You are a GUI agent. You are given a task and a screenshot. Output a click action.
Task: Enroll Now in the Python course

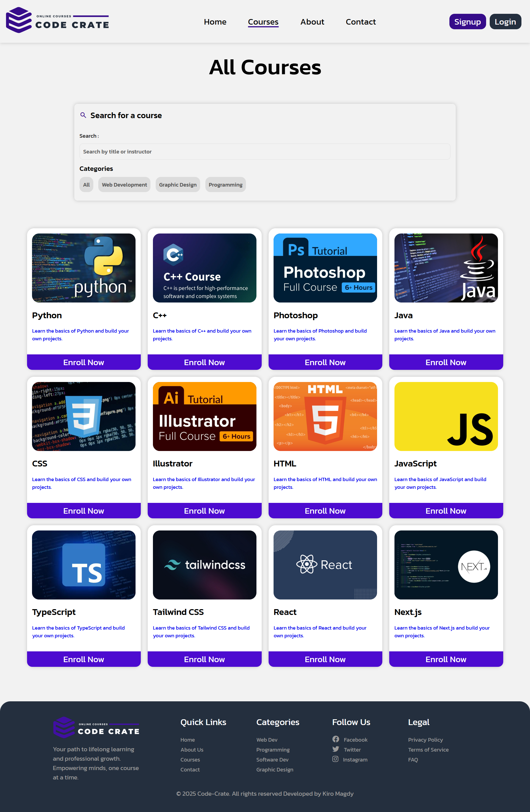84,362
